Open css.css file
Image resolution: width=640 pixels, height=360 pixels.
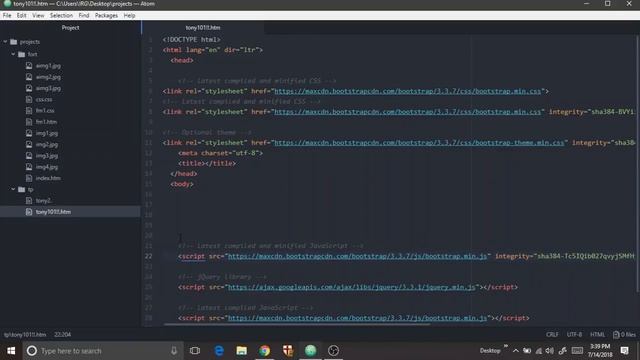44,100
